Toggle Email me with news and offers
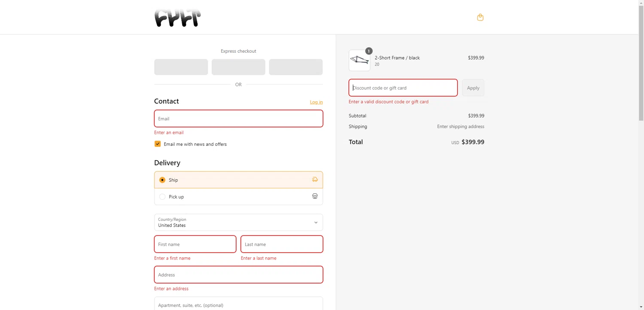Screen dimensions: 644x310 click(158, 144)
